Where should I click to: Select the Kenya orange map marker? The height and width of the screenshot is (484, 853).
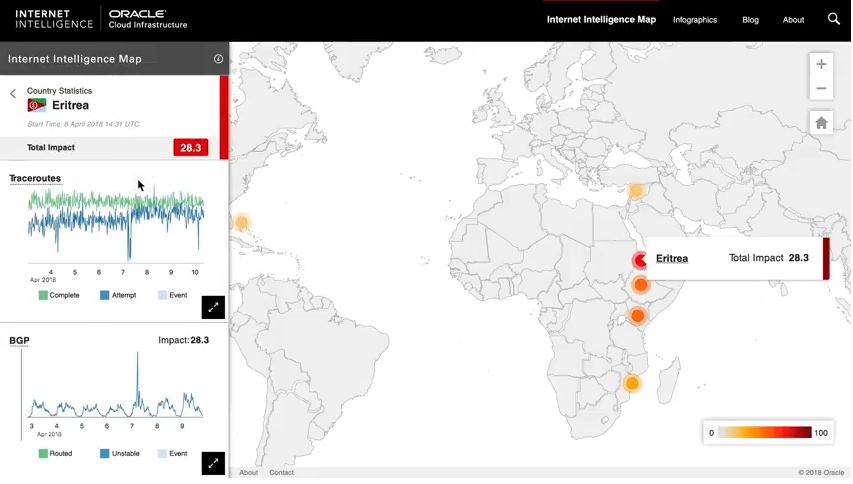click(x=638, y=315)
